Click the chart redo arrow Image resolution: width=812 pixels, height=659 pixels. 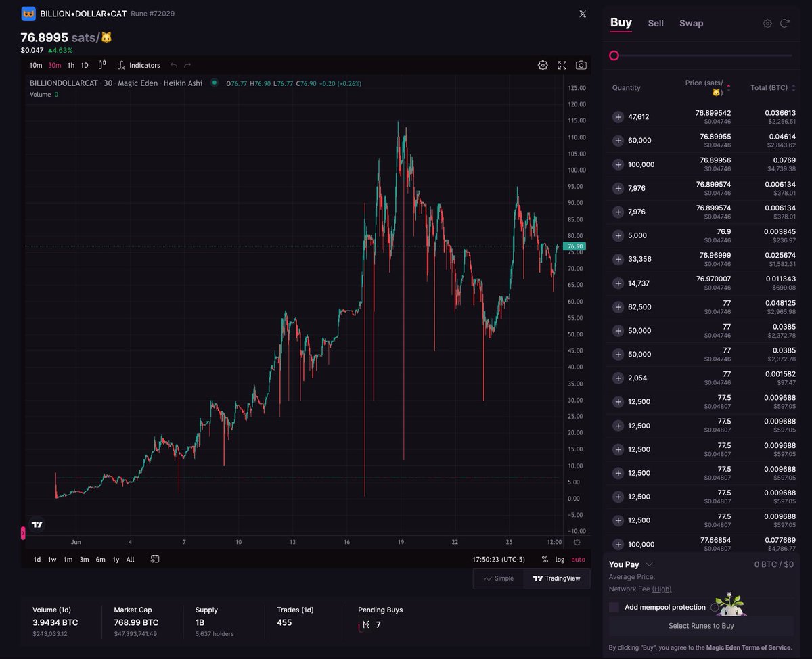[187, 65]
